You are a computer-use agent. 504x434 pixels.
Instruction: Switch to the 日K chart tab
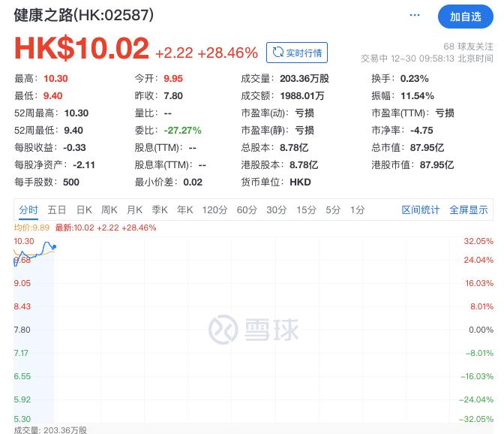tap(84, 210)
